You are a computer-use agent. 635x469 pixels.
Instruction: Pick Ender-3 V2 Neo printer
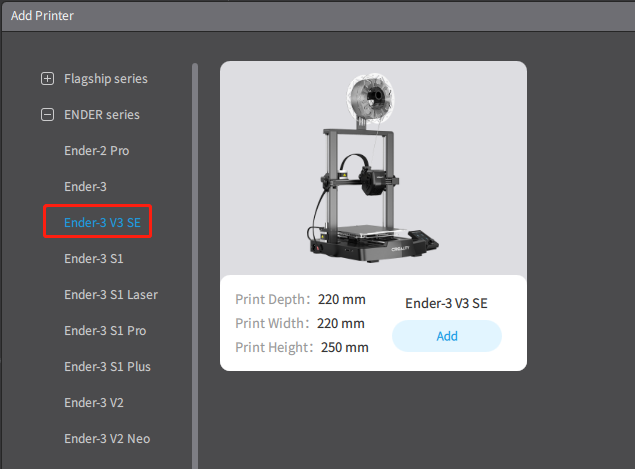coord(107,439)
